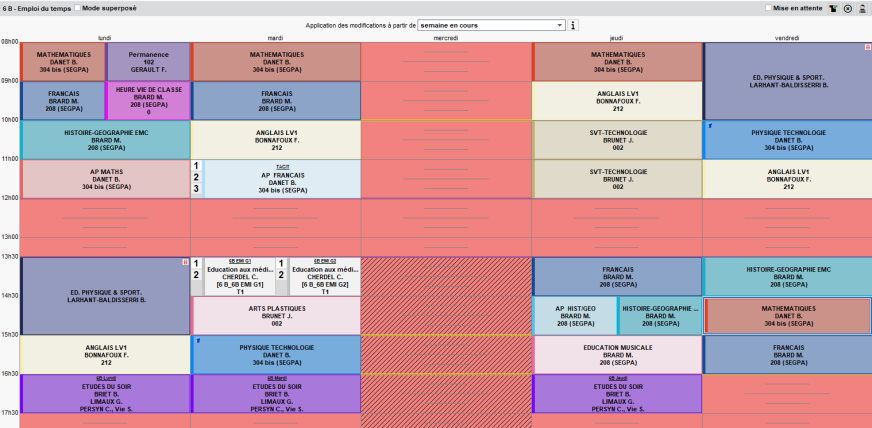
Task: Select AP MATHS course on Monday
Action: [x=105, y=179]
